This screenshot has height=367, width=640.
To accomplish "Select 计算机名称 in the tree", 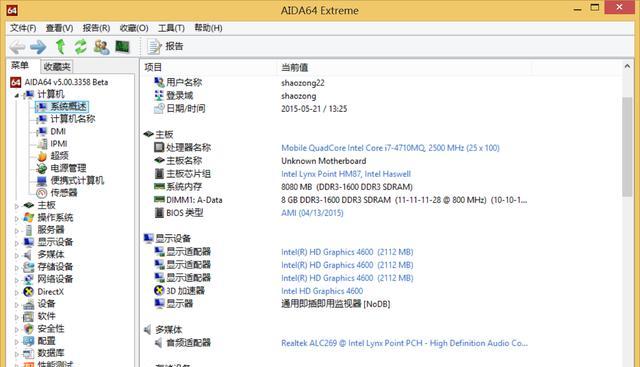I will pos(73,119).
